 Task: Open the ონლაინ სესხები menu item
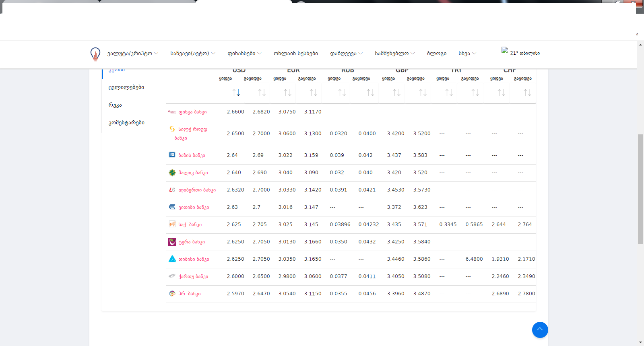[295, 54]
